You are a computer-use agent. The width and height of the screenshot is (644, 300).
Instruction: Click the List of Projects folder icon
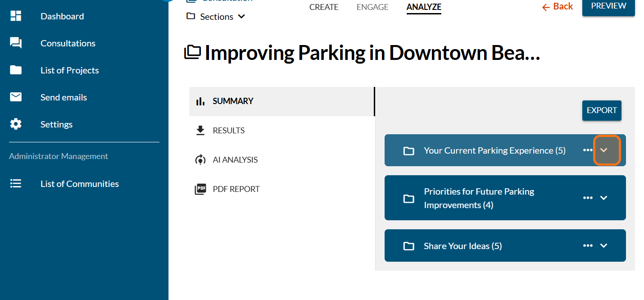click(x=16, y=70)
